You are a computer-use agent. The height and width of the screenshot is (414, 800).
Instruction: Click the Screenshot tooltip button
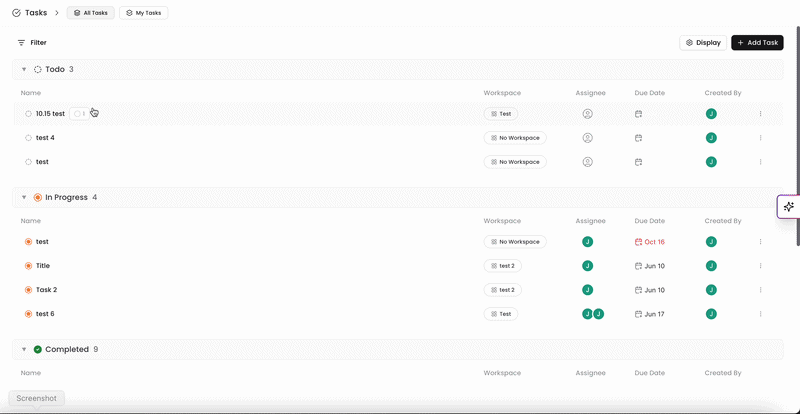(x=37, y=398)
